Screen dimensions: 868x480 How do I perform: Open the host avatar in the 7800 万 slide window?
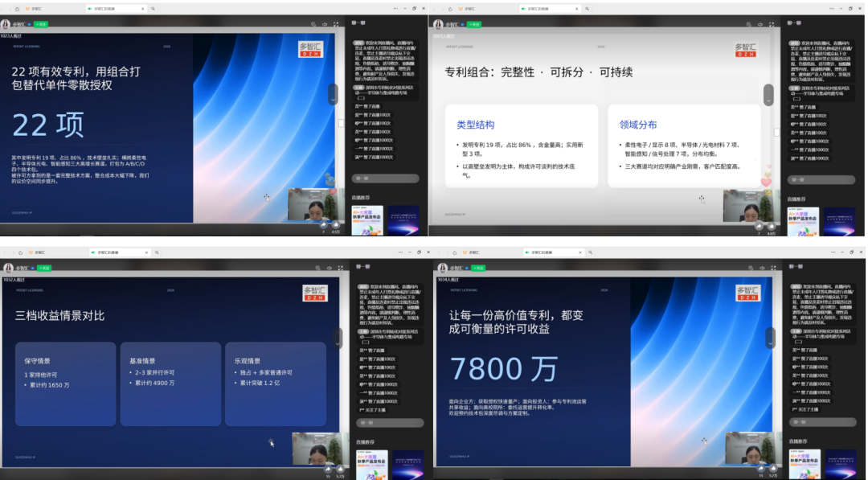(442, 268)
